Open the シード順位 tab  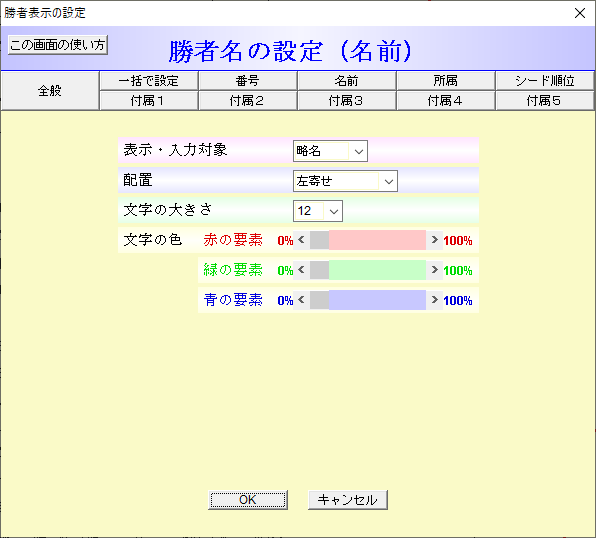pyautogui.click(x=545, y=81)
